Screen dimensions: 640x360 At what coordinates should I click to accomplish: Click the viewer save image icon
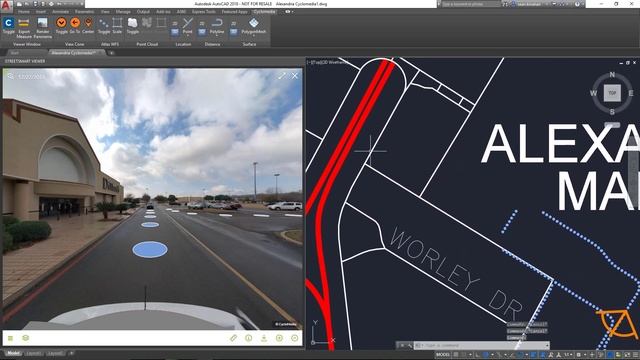[264, 338]
